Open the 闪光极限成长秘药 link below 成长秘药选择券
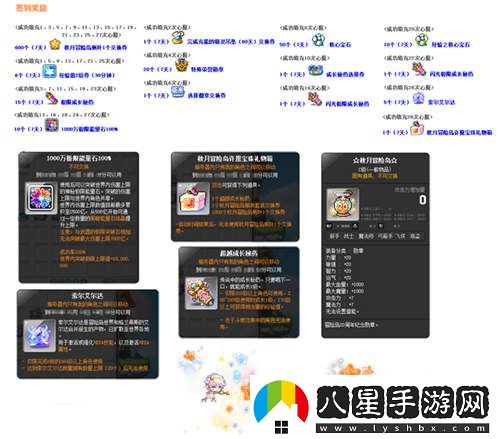Screen dimensions: 500x439 pyautogui.click(x=347, y=104)
